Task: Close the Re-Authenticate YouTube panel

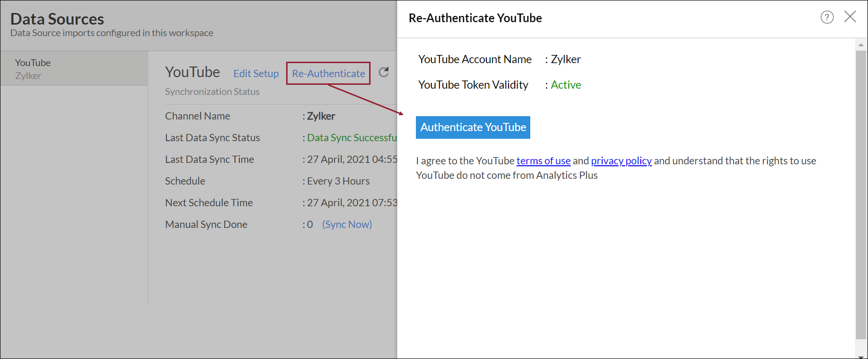Action: [x=850, y=17]
